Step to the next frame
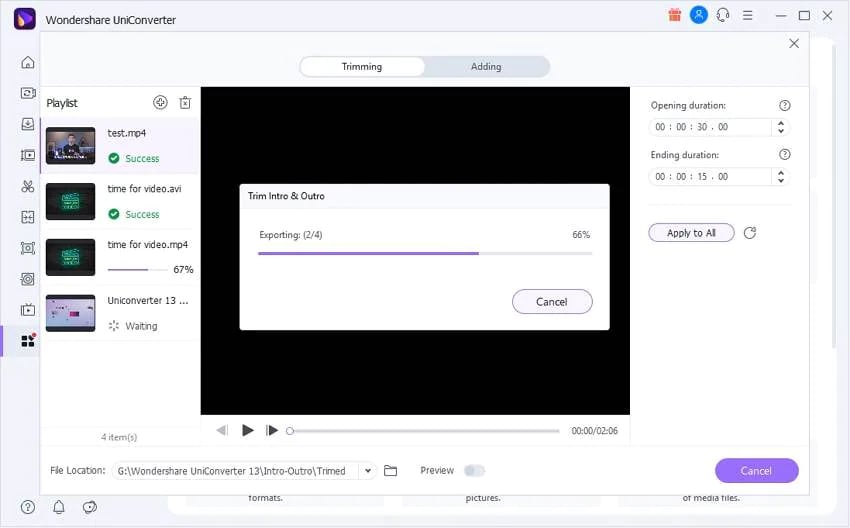 [x=272, y=430]
